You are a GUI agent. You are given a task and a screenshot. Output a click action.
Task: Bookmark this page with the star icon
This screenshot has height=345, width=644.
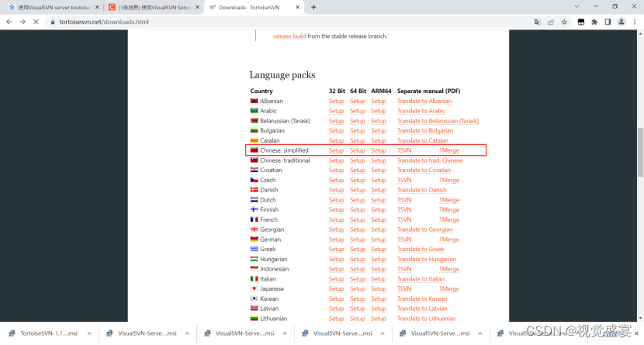click(x=564, y=22)
